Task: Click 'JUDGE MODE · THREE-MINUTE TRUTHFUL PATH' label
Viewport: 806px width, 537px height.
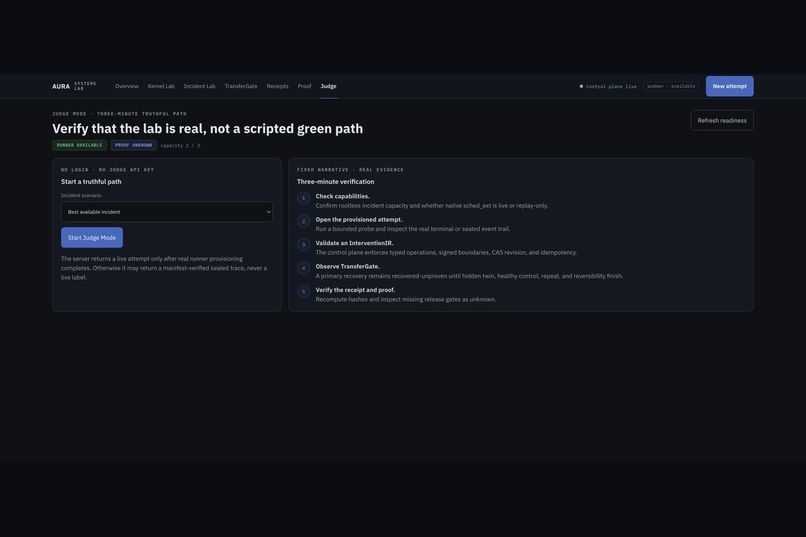Action: 119,114
